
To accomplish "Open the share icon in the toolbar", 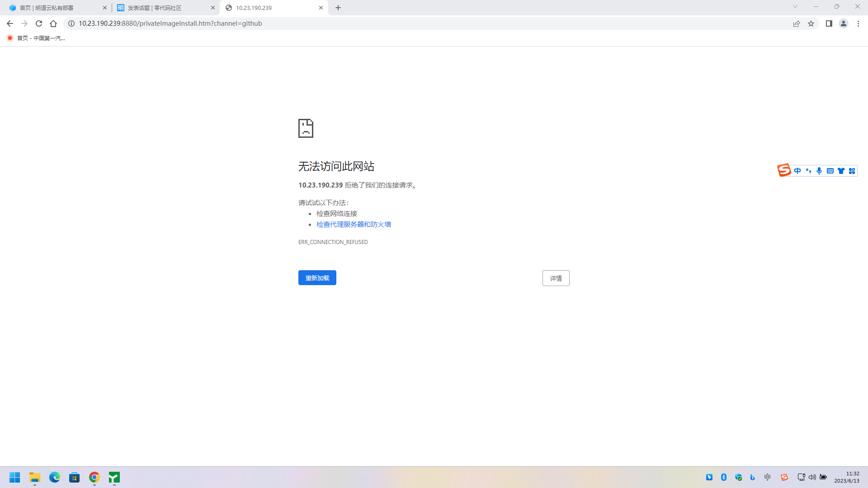I will (797, 23).
